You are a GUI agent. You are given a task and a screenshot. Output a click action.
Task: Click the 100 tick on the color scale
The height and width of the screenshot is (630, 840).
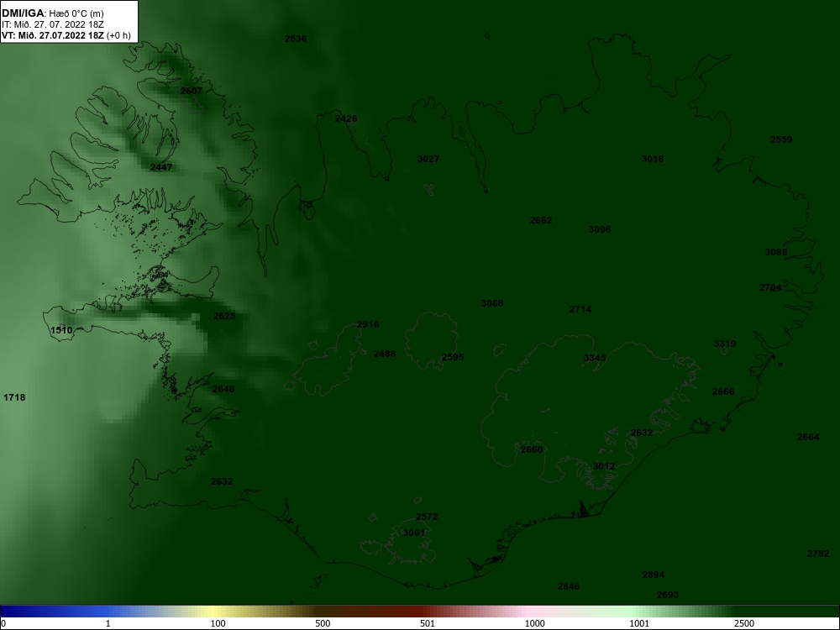pos(218,623)
